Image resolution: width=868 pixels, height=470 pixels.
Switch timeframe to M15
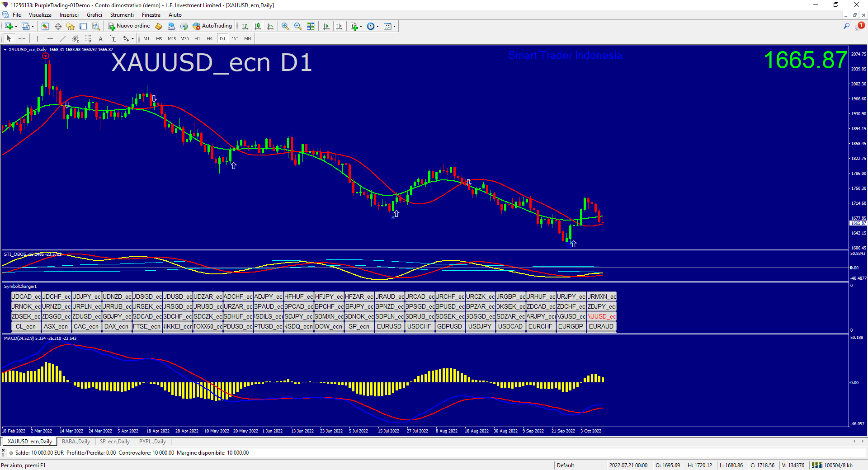coord(172,38)
